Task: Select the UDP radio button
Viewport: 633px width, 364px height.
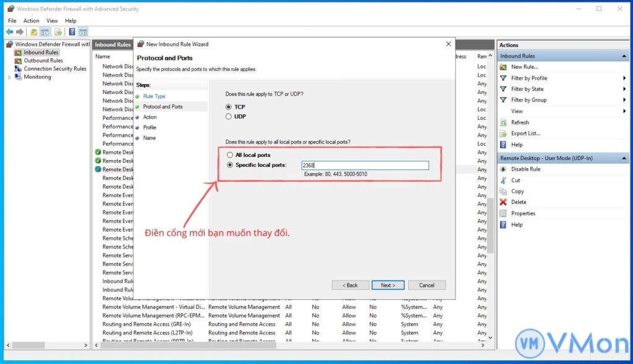Action: point(228,116)
